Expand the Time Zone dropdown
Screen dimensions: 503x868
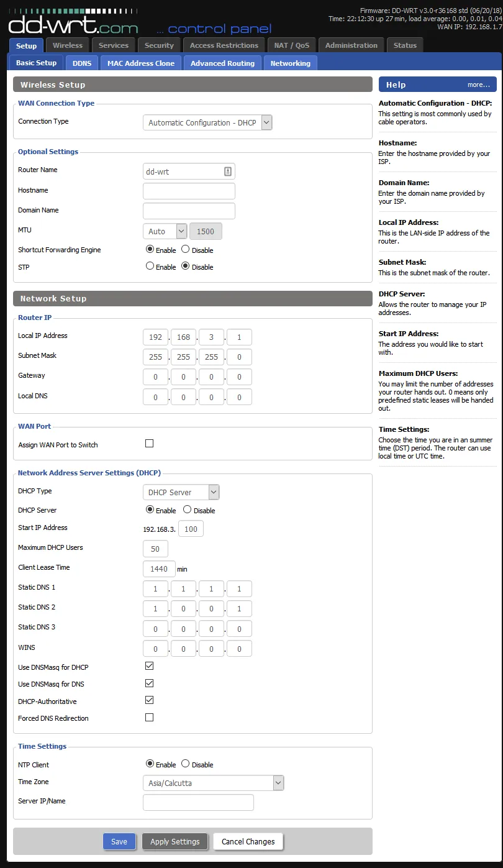point(213,783)
